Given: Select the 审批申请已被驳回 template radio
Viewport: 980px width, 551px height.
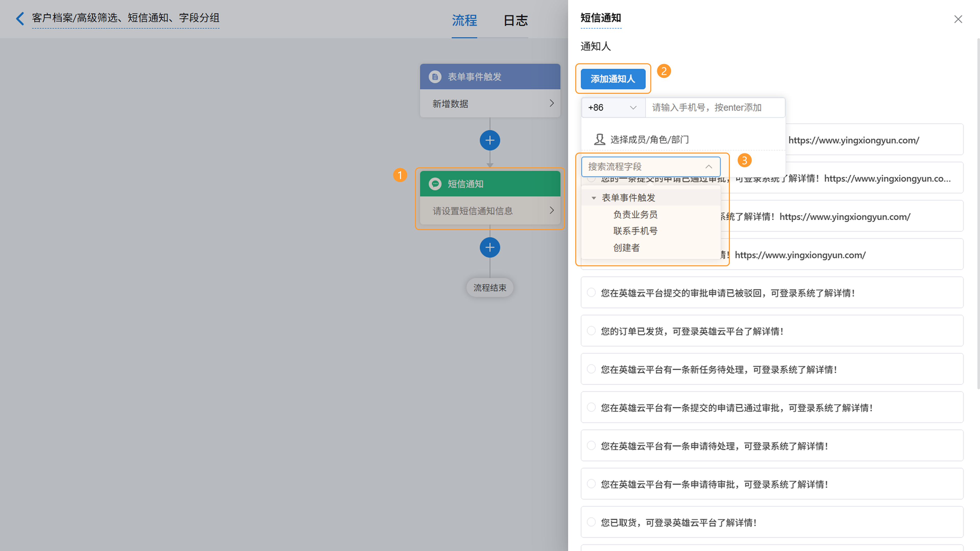Looking at the screenshot, I should 591,292.
